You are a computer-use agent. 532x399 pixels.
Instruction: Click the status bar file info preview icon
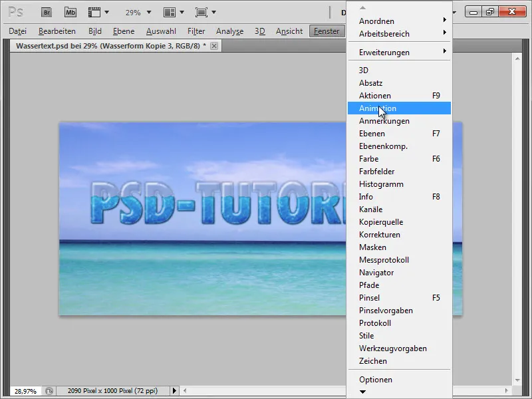coord(49,391)
